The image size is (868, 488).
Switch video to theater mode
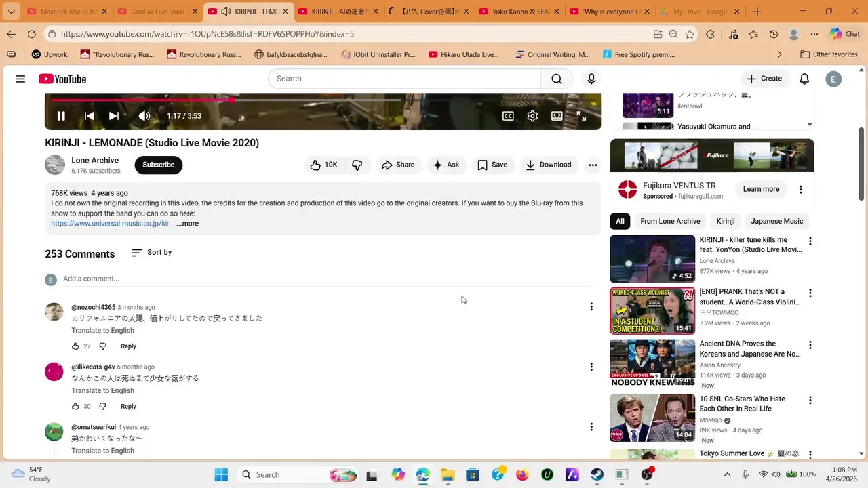click(557, 116)
